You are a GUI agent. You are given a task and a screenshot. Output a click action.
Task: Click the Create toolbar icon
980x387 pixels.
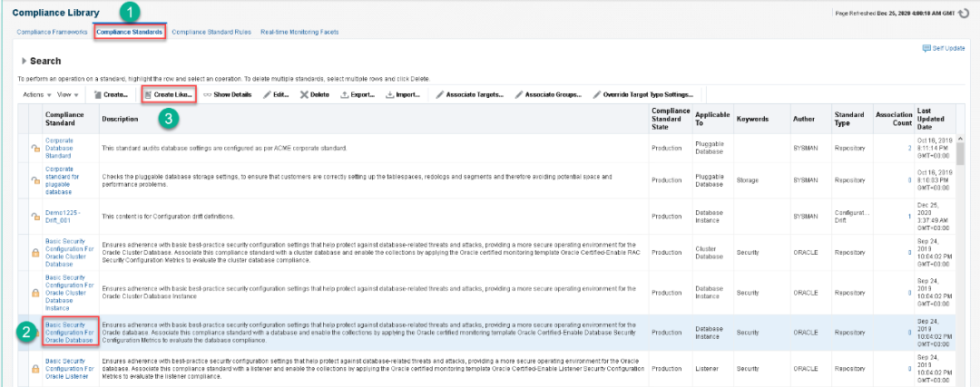tap(98, 94)
